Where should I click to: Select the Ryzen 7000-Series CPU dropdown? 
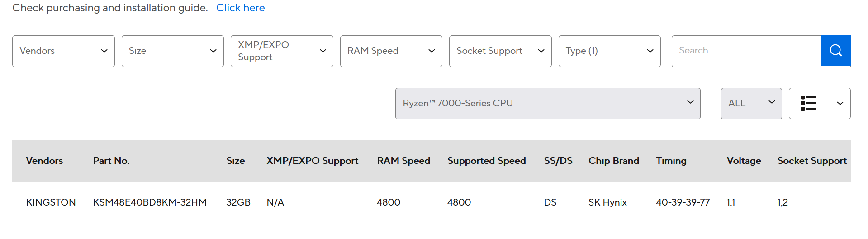(547, 104)
